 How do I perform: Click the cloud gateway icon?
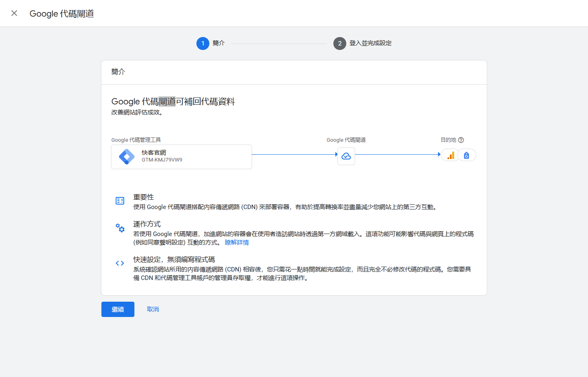(x=346, y=156)
